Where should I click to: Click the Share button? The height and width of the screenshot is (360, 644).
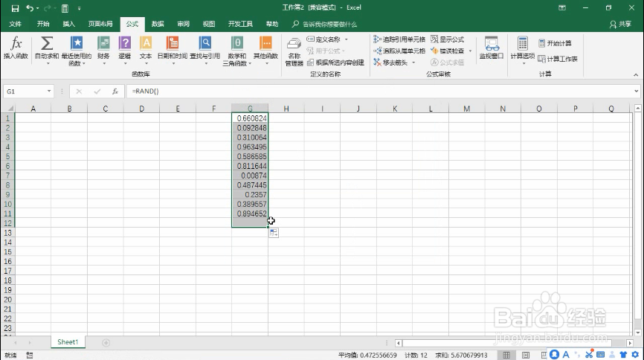[x=620, y=25]
